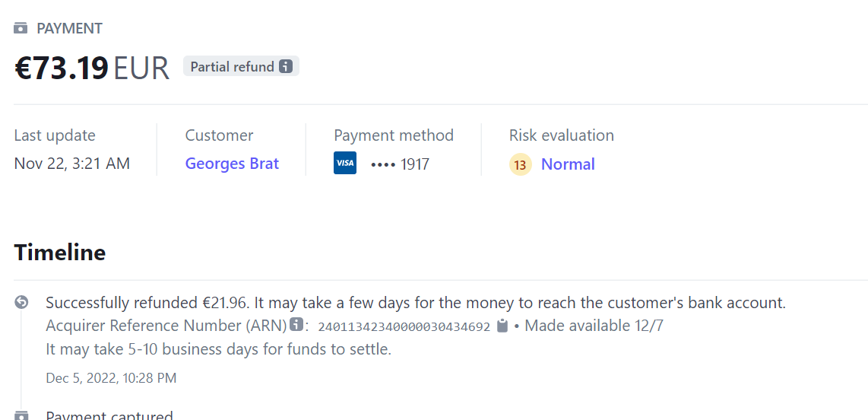Click the Nov 22 last update date

[71, 164]
